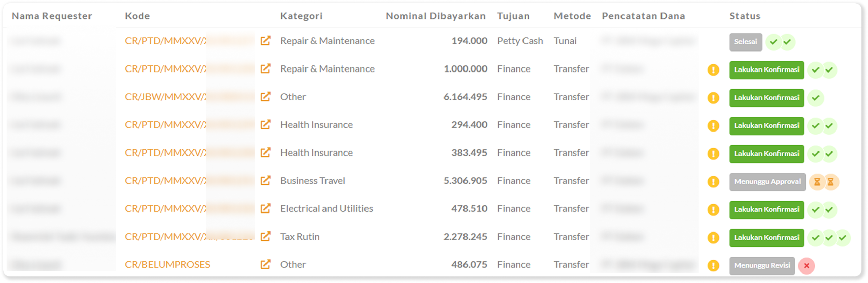The width and height of the screenshot is (868, 283).
Task: Click the Menunggu Approval status button
Action: (x=767, y=182)
